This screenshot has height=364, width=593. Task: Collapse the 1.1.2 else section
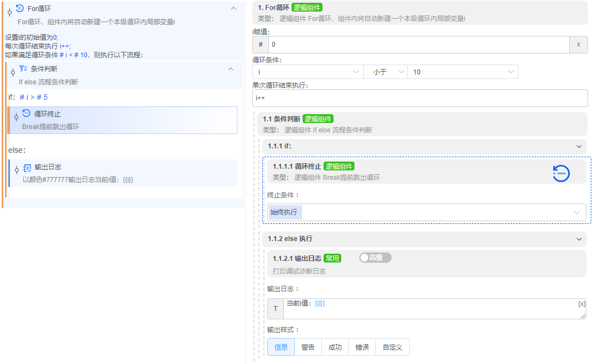click(x=579, y=239)
